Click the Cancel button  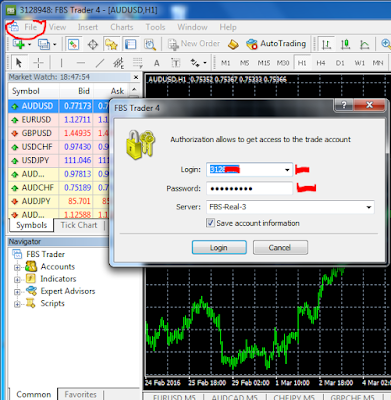tap(280, 248)
